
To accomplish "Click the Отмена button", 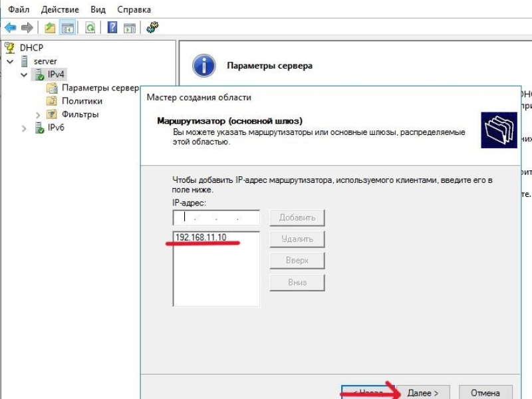I will (485, 392).
